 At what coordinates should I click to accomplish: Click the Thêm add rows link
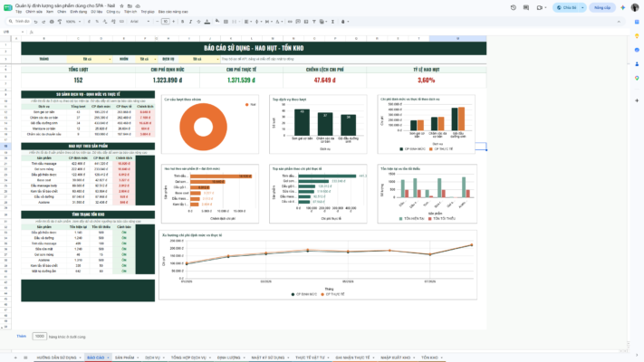click(22, 336)
